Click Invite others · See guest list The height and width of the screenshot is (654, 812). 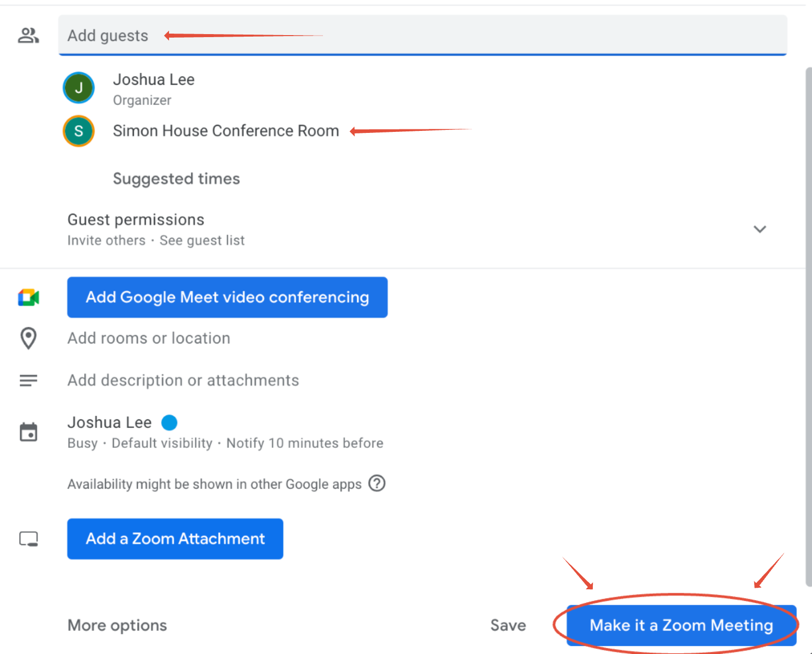[156, 240]
